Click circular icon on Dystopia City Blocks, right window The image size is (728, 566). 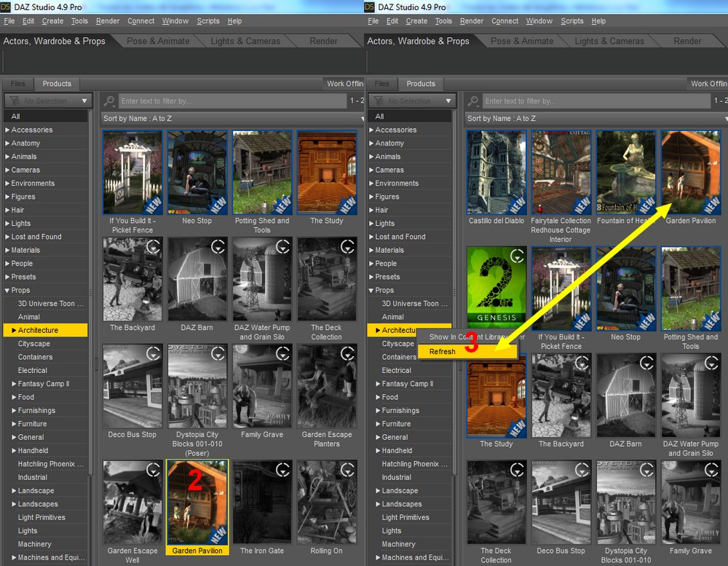[x=646, y=470]
